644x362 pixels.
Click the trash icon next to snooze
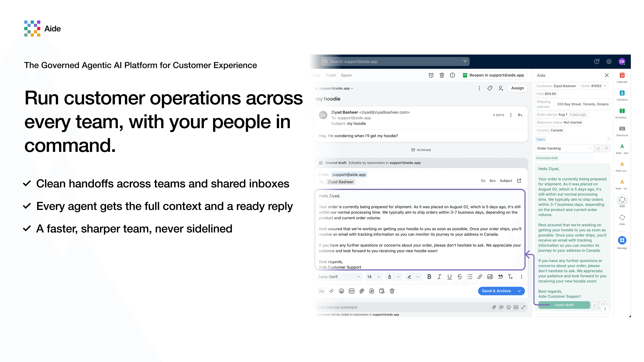point(442,75)
